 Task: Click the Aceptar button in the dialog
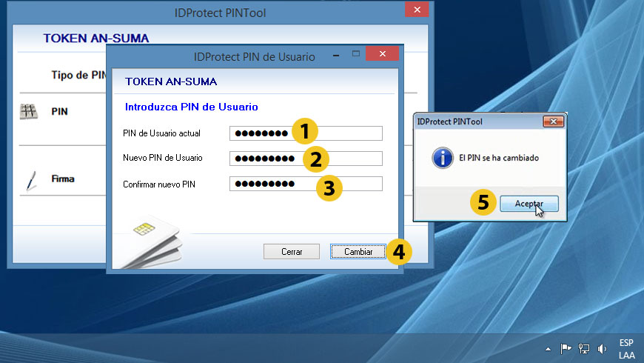[529, 204]
